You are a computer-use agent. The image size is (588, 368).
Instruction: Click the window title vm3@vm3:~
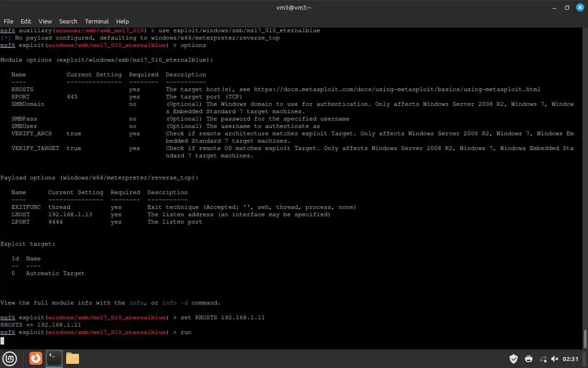pyautogui.click(x=294, y=7)
